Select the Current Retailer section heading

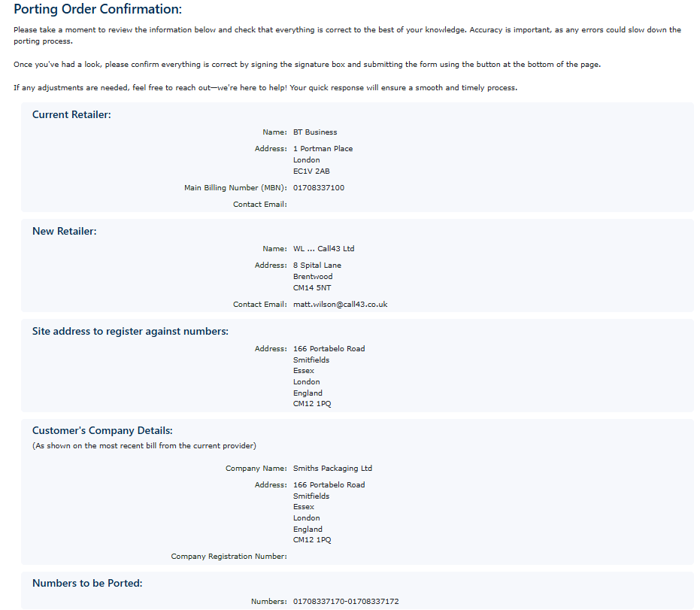(x=71, y=115)
